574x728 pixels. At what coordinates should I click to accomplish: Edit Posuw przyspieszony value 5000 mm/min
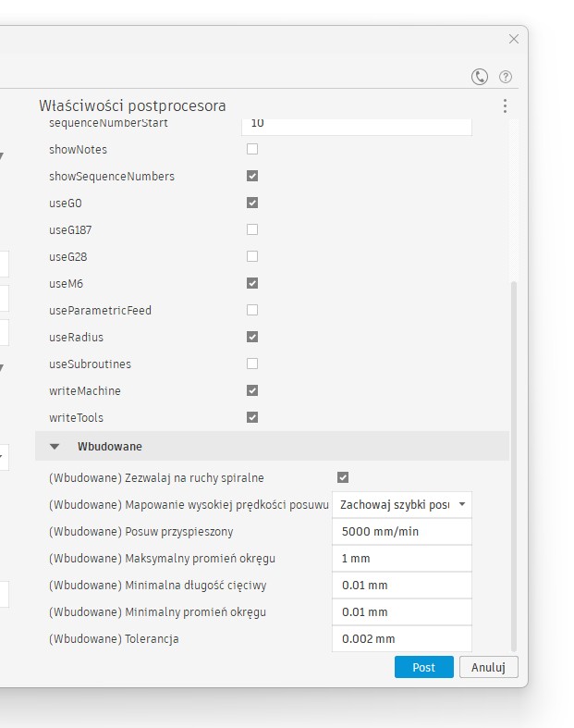coord(402,532)
